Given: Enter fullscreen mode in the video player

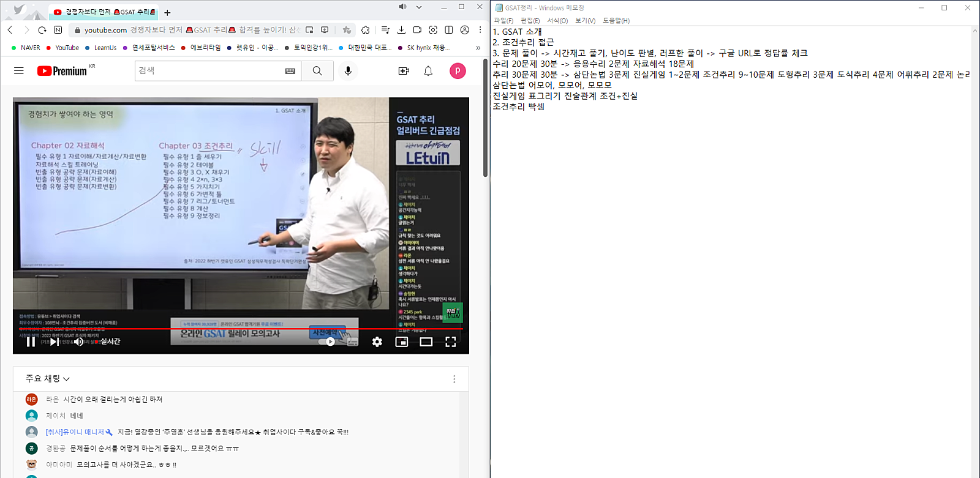Looking at the screenshot, I should coord(451,342).
